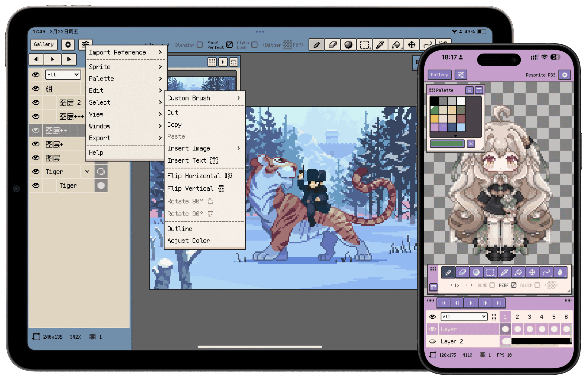Toggle the Pixel Perfect checkbox
The height and width of the screenshot is (382, 588).
pyautogui.click(x=229, y=45)
